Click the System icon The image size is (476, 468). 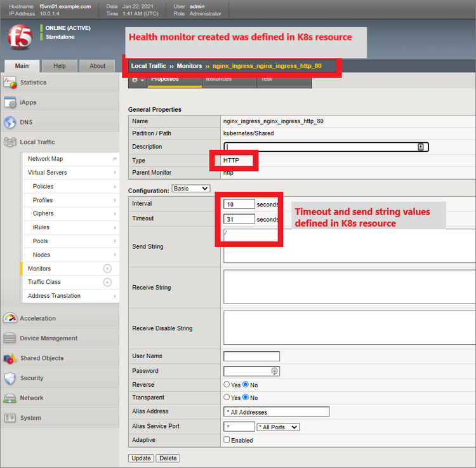tap(10, 418)
